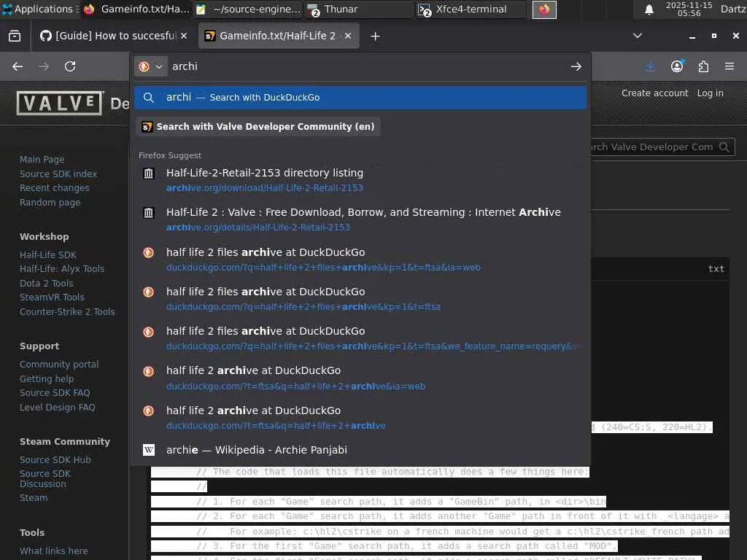The height and width of the screenshot is (560, 747).
Task: Click the browser forward arrow
Action: click(x=44, y=66)
